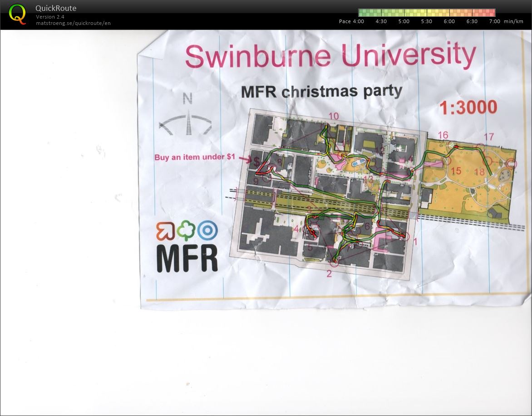Click the 1:3000 map scale text
Screen dimensions: 532x416
pos(468,108)
